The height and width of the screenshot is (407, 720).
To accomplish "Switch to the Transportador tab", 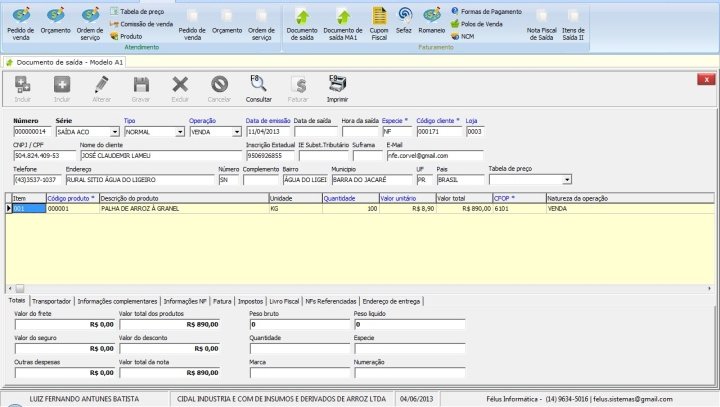I will point(51,301).
